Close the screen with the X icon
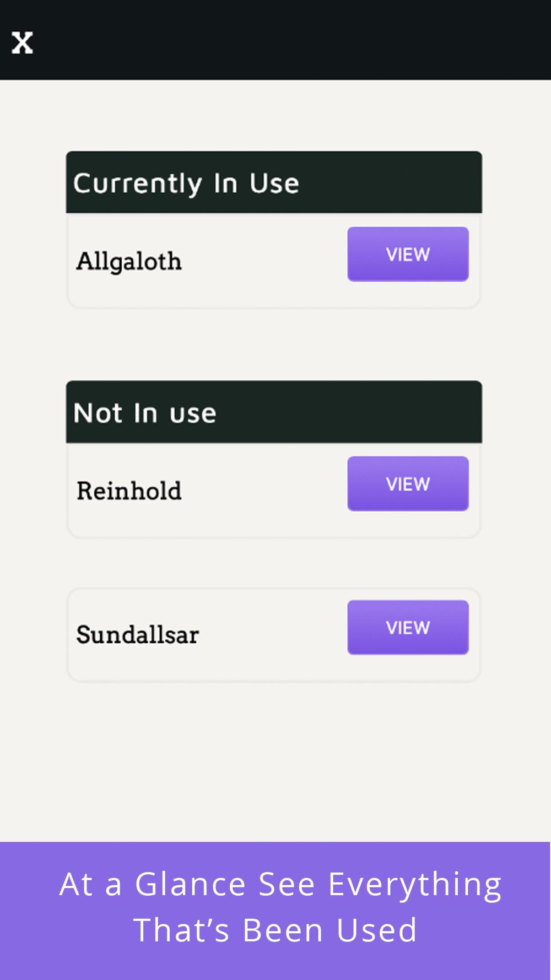The image size is (551, 980). tap(22, 42)
